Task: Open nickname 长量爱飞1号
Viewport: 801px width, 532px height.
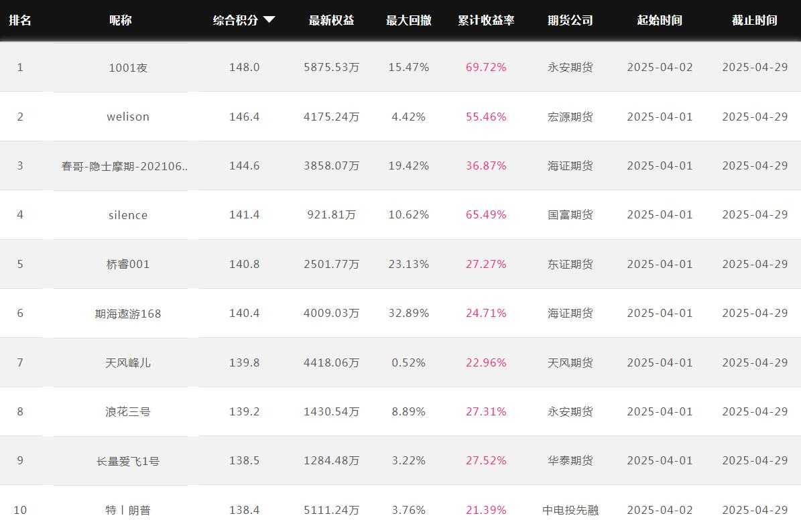Action: 128,461
